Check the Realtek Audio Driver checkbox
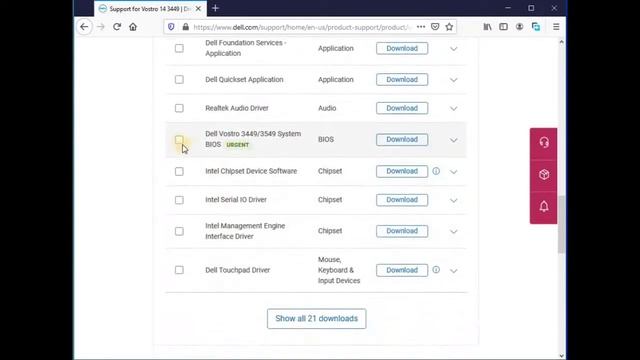Viewport: 640px width, 360px height. coord(179,108)
